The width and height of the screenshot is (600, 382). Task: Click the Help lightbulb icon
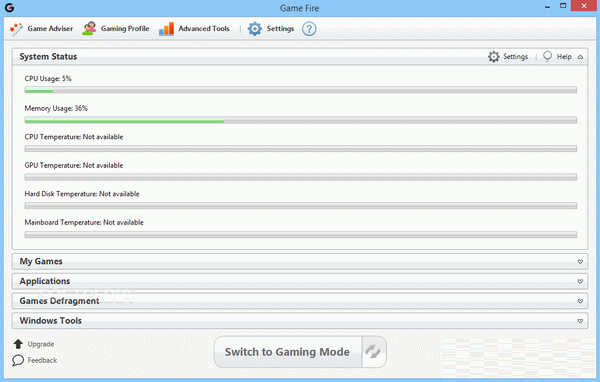(x=548, y=57)
